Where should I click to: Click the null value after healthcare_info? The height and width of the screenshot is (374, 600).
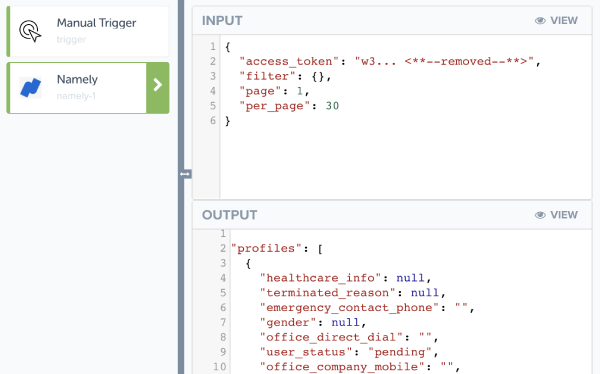(411, 278)
